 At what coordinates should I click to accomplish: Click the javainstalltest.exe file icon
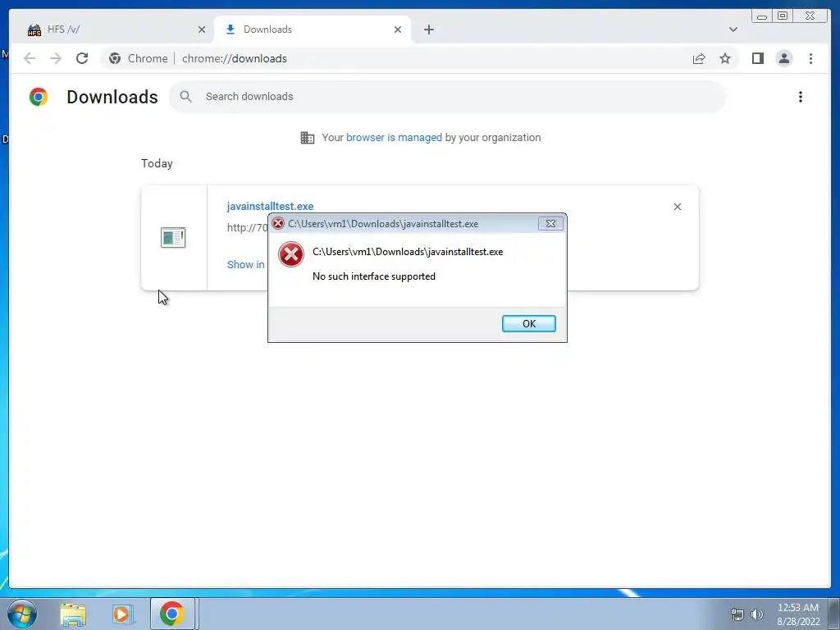point(173,237)
